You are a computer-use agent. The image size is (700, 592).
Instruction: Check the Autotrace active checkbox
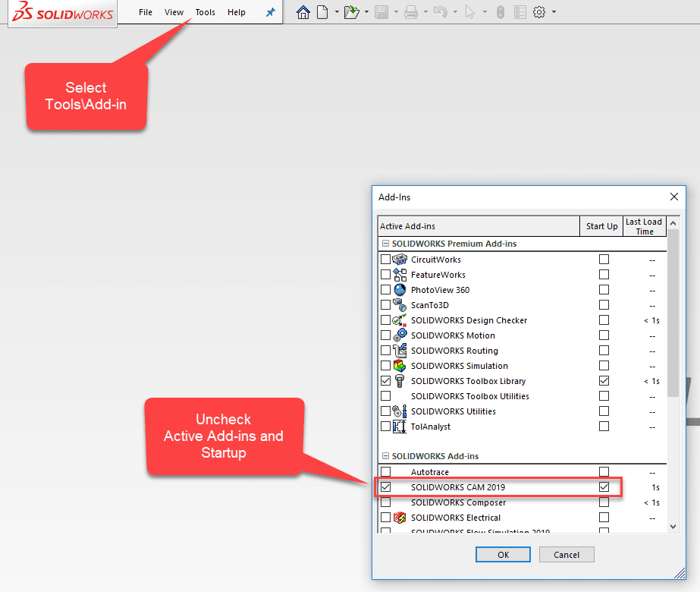click(x=386, y=472)
